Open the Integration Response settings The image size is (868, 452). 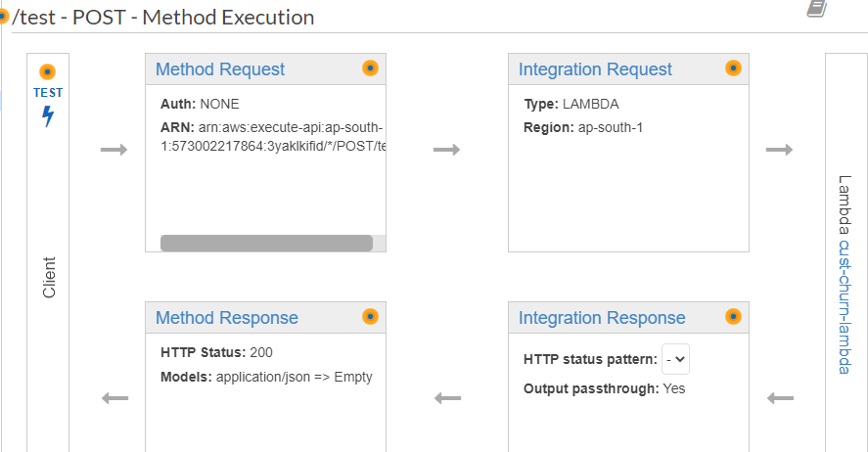[602, 318]
